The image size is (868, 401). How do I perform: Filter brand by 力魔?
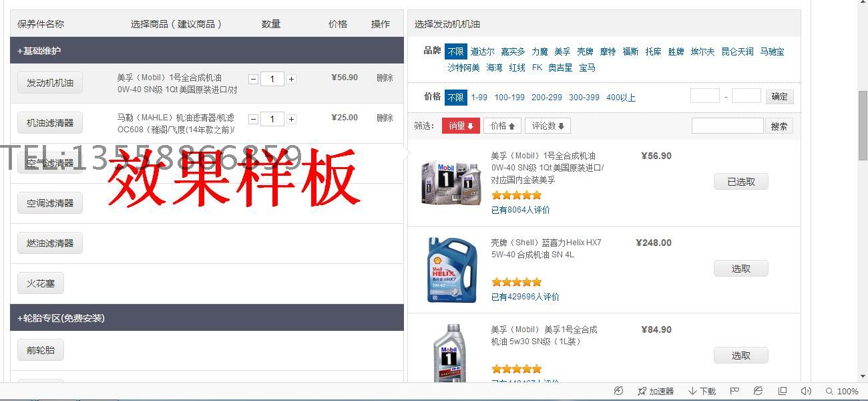[x=539, y=51]
